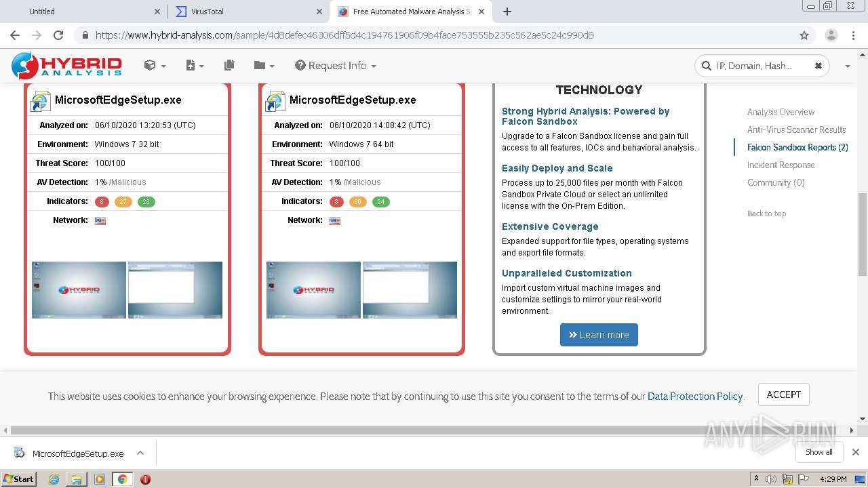This screenshot has width=868, height=488.
Task: Expand options arrow for MicrosoftEdgeSetup.exe download
Action: click(140, 453)
